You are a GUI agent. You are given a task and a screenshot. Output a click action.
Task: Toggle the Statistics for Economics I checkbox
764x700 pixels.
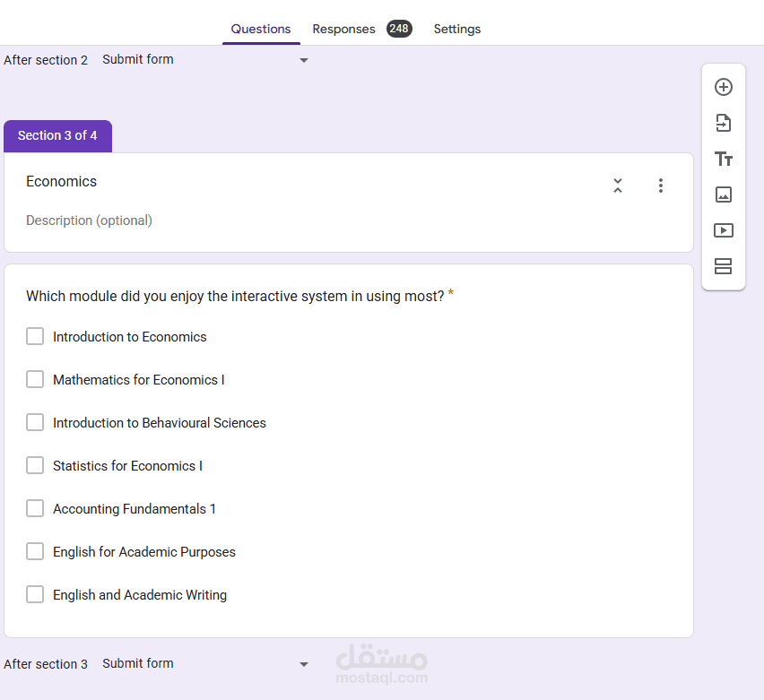[x=35, y=465]
